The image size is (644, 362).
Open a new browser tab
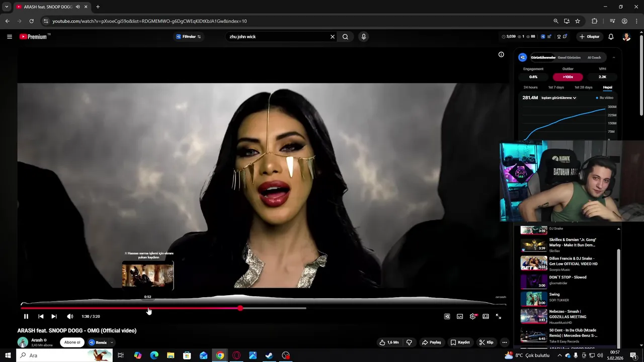click(98, 7)
